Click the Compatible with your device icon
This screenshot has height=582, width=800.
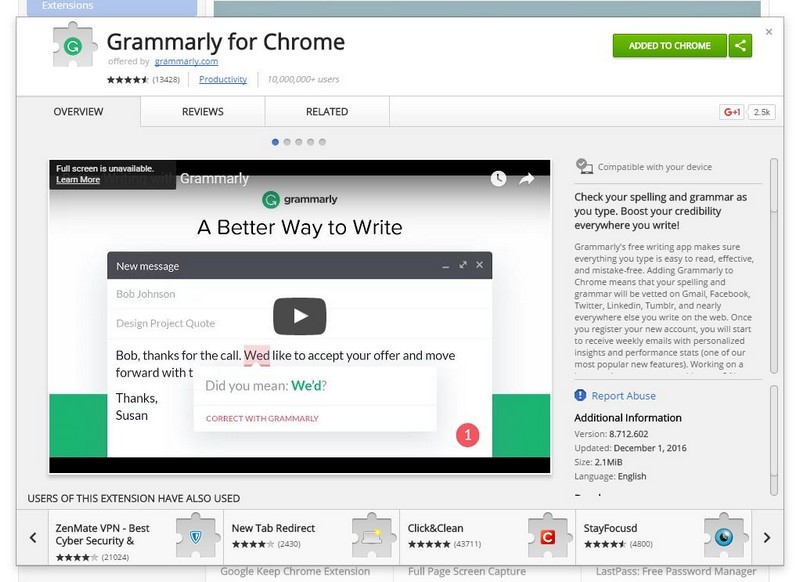(x=584, y=166)
